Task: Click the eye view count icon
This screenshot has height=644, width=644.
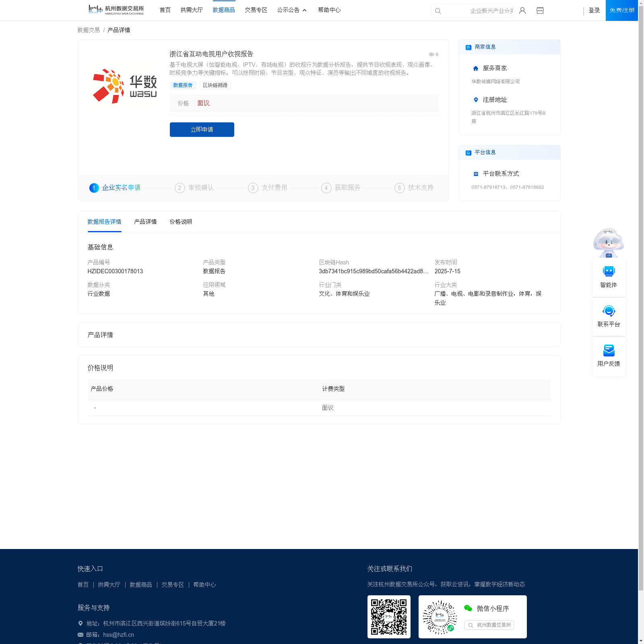Action: tap(431, 54)
